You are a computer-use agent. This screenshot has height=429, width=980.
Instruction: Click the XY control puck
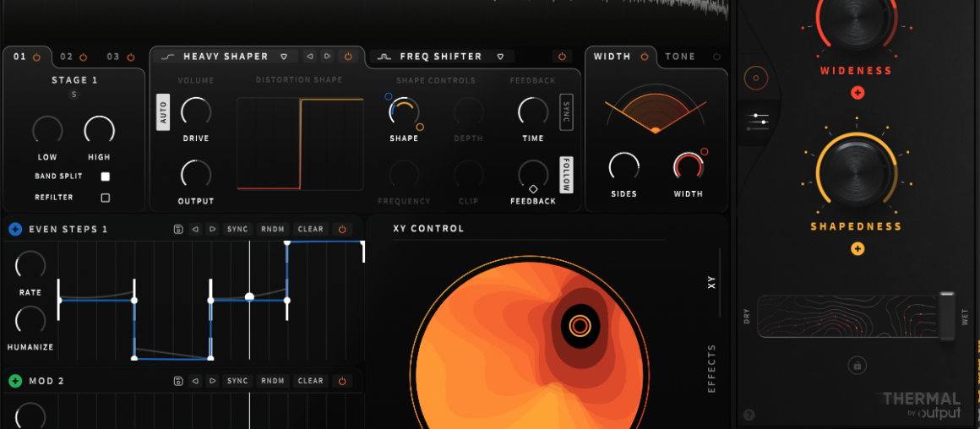click(x=580, y=325)
